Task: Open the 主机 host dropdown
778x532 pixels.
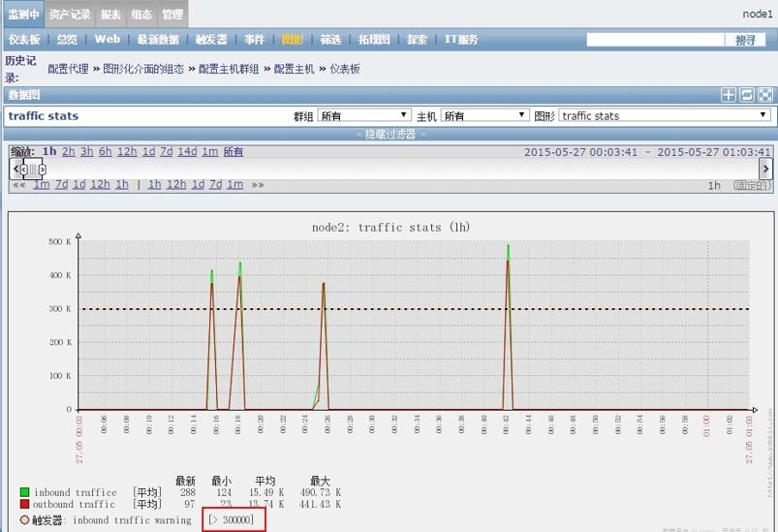Action: pos(484,115)
